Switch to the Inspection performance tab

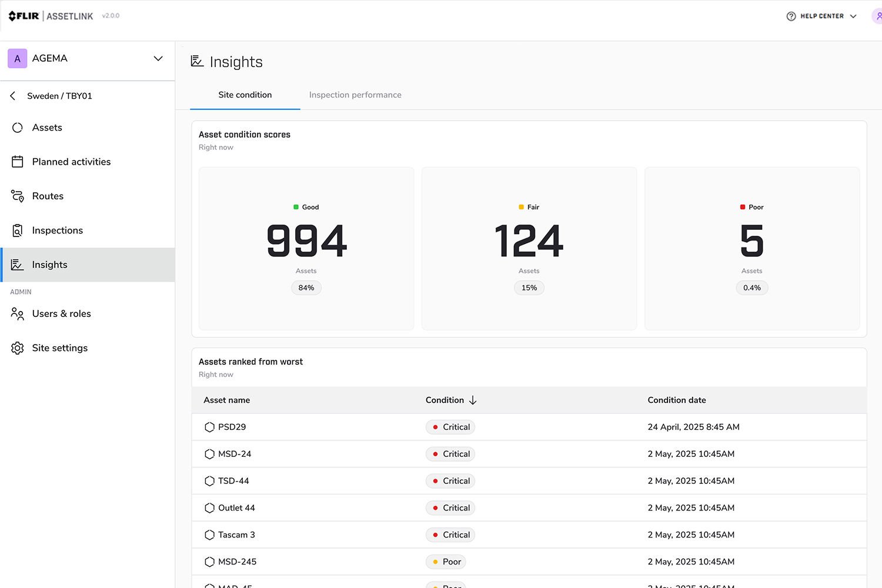coord(355,95)
